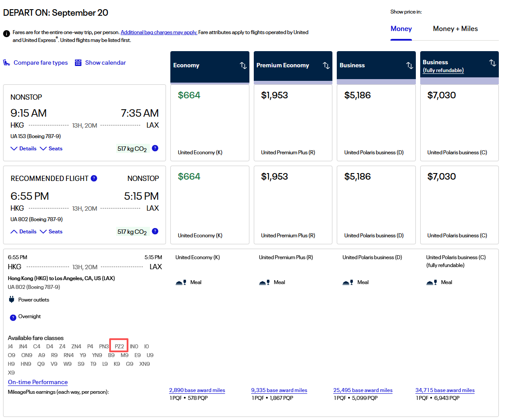Click 1 PQF 578 PQP earnings text
The image size is (508, 420).
click(x=189, y=398)
